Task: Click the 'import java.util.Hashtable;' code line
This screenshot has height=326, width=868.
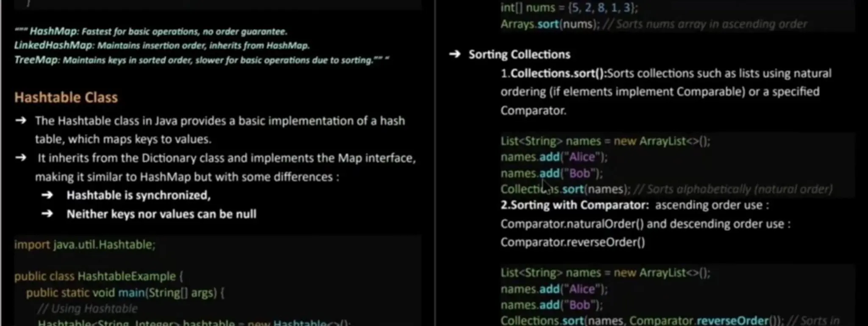Action: point(85,245)
